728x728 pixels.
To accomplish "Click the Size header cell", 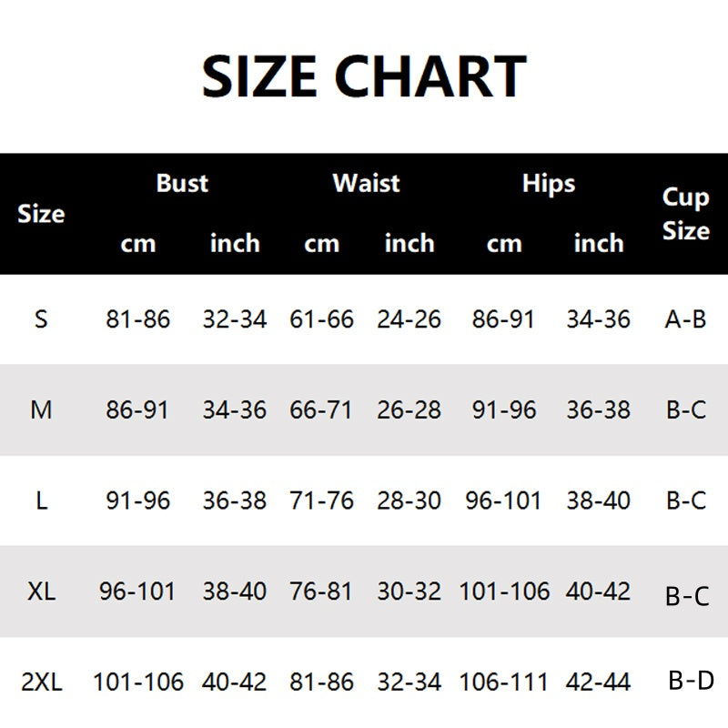I will (41, 214).
